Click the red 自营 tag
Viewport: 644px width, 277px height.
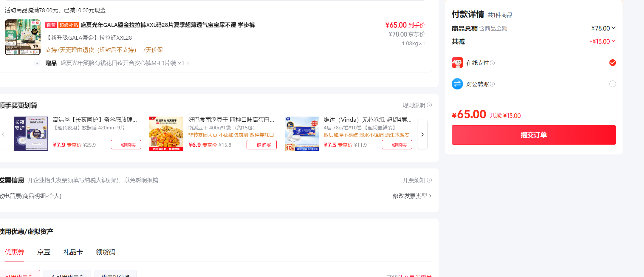click(x=51, y=25)
